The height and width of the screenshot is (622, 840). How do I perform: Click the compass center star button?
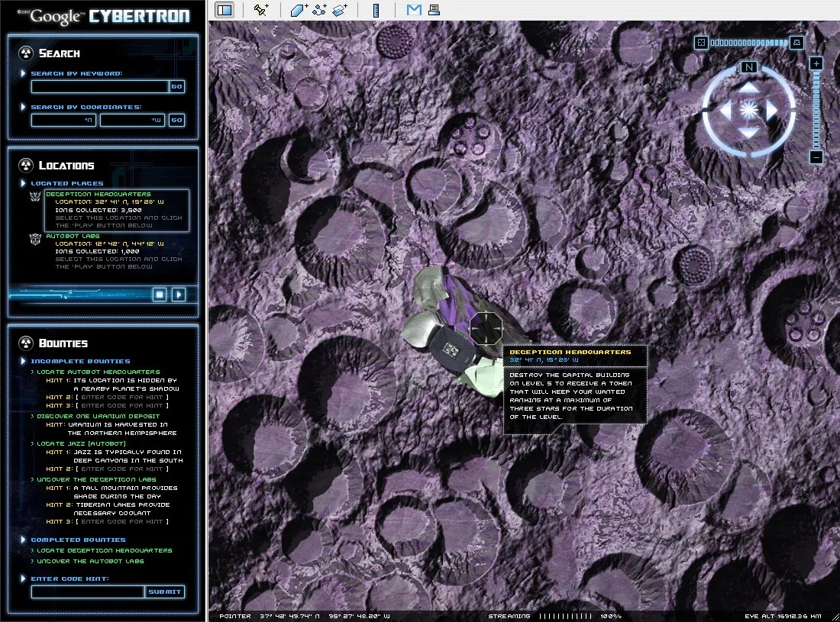[x=748, y=110]
